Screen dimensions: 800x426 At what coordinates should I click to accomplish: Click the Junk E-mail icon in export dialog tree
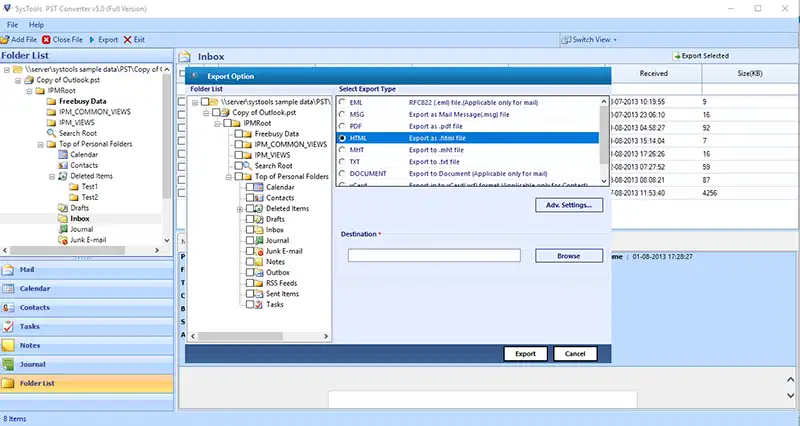click(x=259, y=251)
